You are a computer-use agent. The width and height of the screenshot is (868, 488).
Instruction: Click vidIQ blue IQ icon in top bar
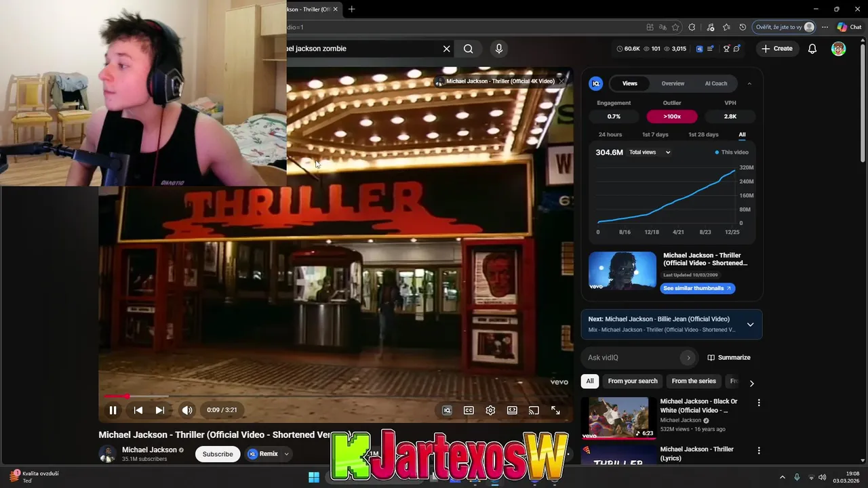tap(700, 49)
